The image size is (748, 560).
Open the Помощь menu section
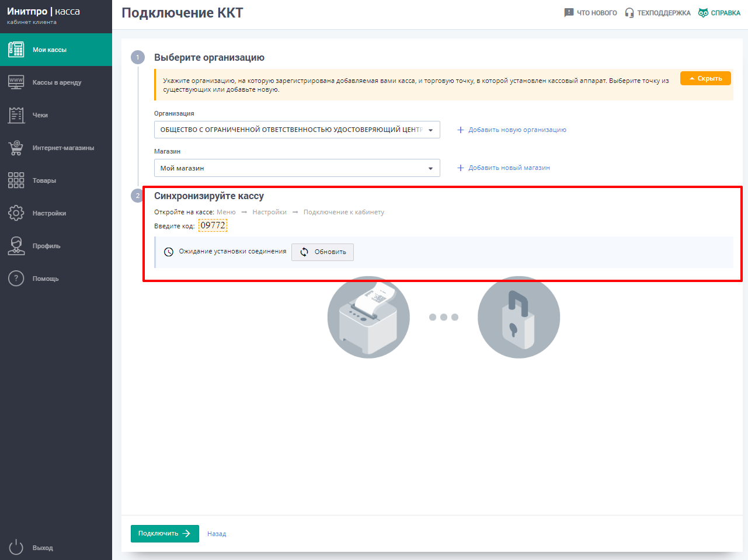point(56,279)
